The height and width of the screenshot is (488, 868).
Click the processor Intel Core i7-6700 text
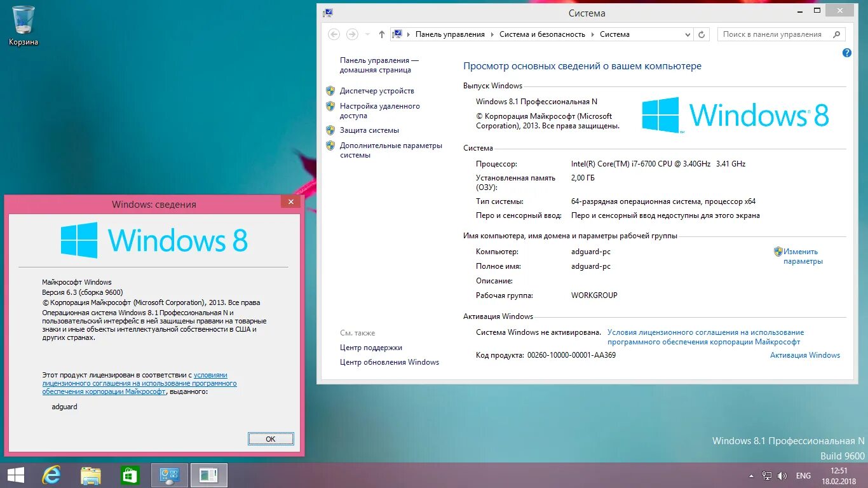pos(658,164)
